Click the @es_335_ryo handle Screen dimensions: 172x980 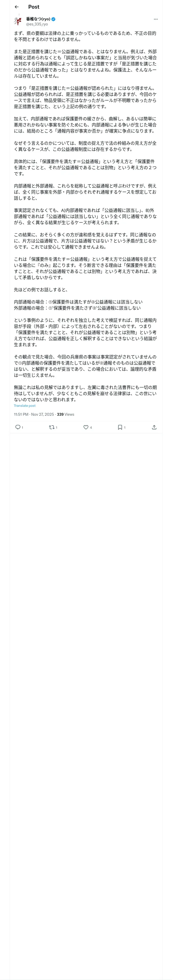point(37,24)
